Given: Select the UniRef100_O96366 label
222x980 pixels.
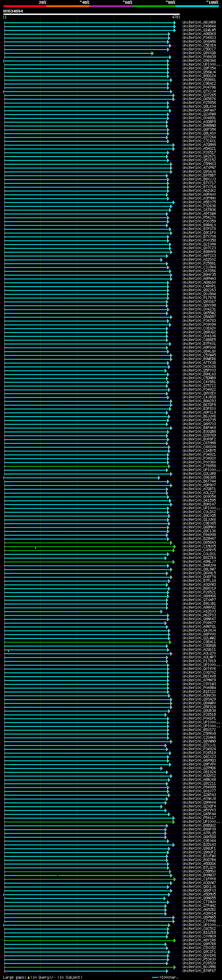Looking at the screenshot, I should (x=199, y=60).
